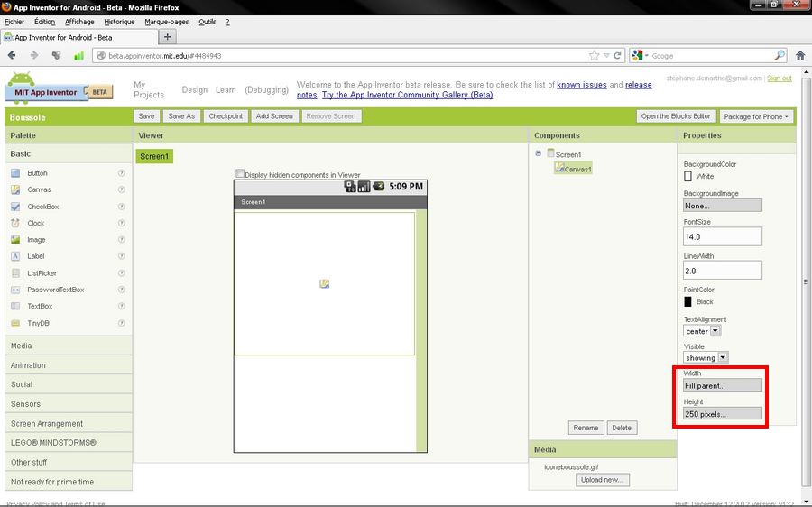Screen dimensions: 812x507
Task: Set Width Fill parent property
Action: coord(723,385)
